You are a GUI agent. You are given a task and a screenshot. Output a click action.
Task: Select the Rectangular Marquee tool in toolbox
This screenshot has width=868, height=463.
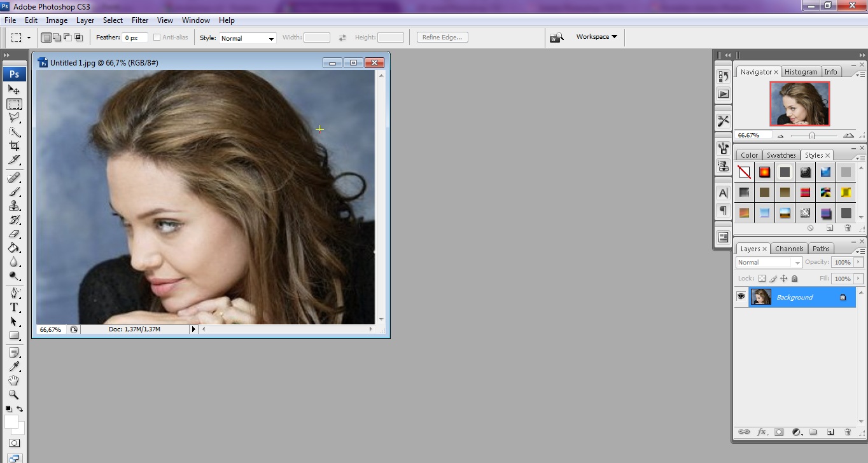coord(14,104)
